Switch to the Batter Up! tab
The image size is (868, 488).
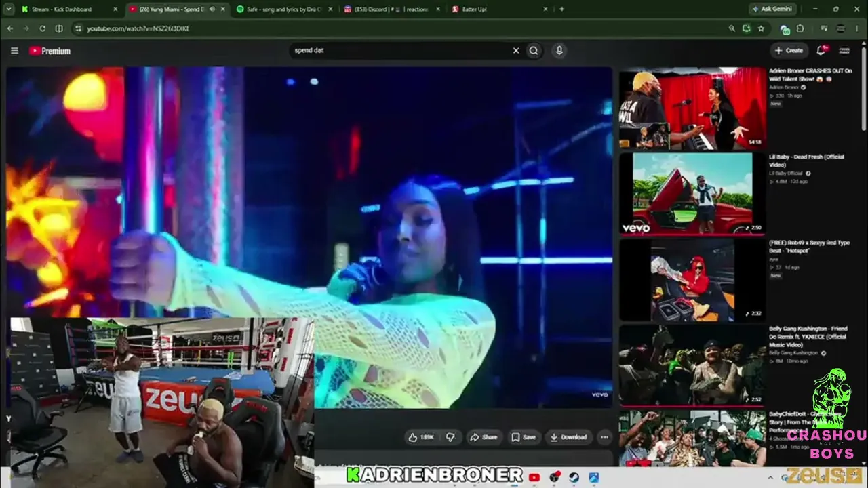(498, 9)
